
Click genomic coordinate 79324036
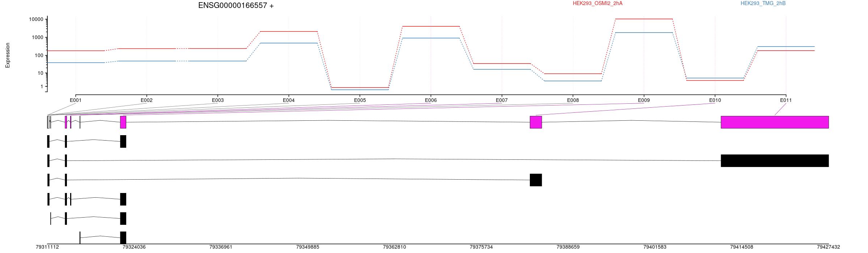[x=134, y=247]
